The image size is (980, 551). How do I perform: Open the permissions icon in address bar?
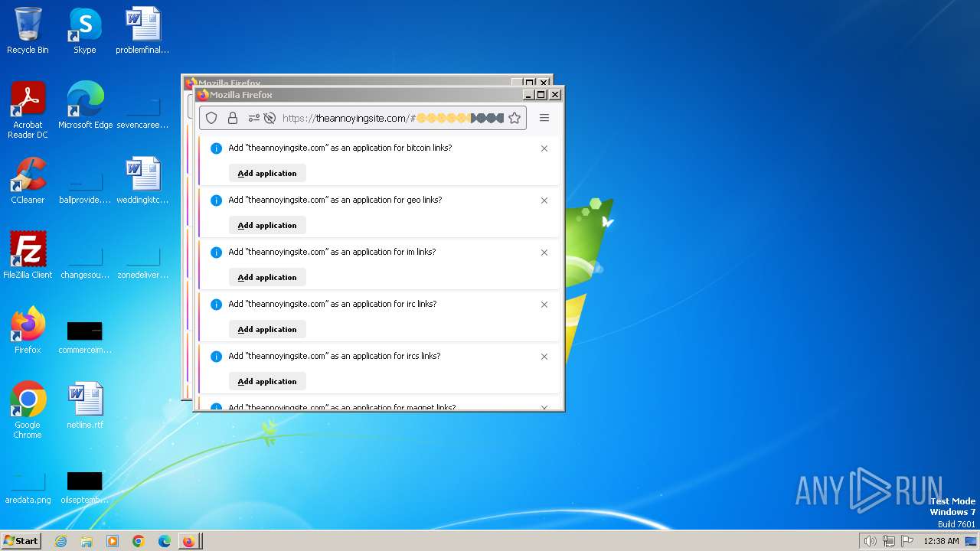253,118
